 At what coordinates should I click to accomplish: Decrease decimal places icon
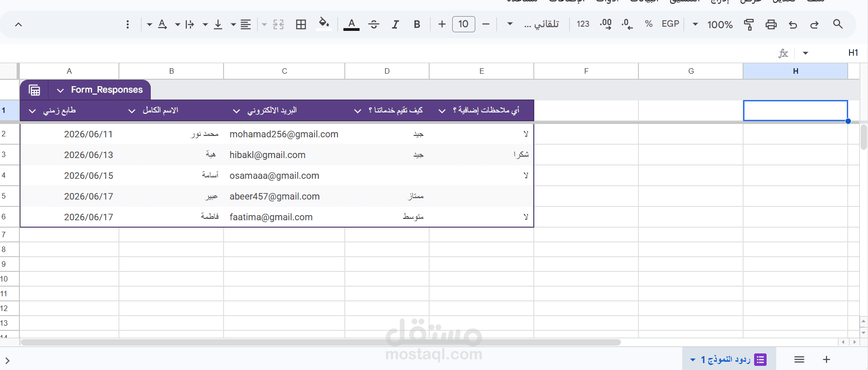627,24
